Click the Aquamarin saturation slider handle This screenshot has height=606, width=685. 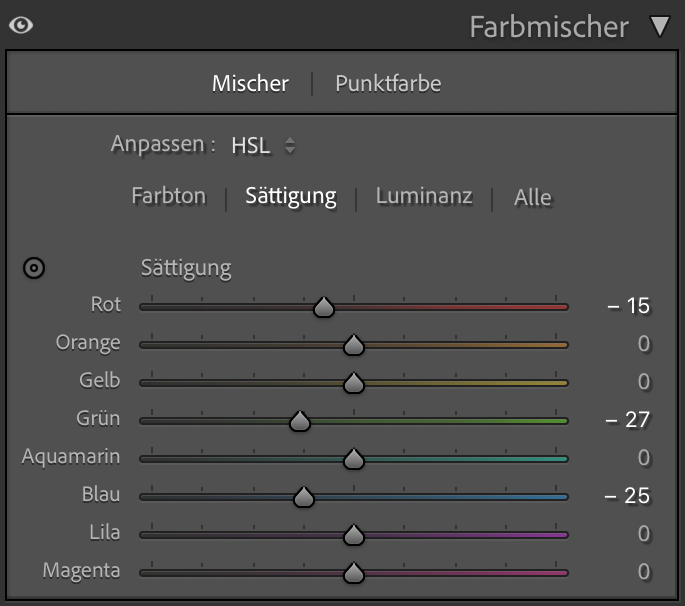tap(353, 459)
